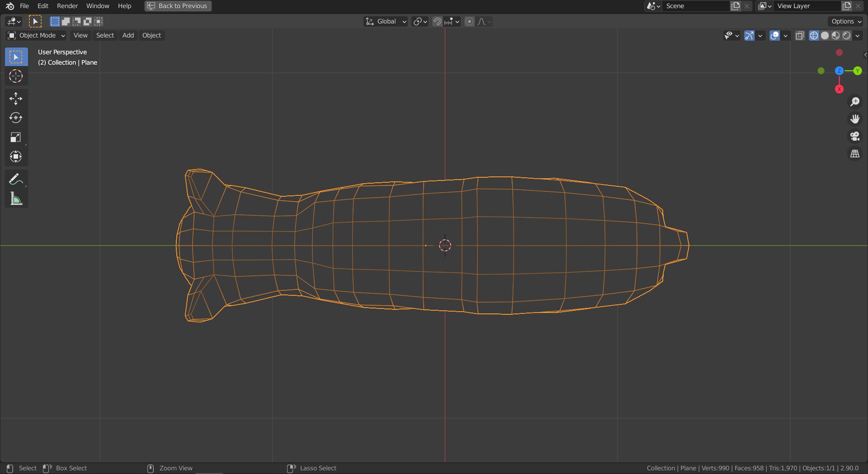Set selection mode to Subtract

pyautogui.click(x=76, y=21)
